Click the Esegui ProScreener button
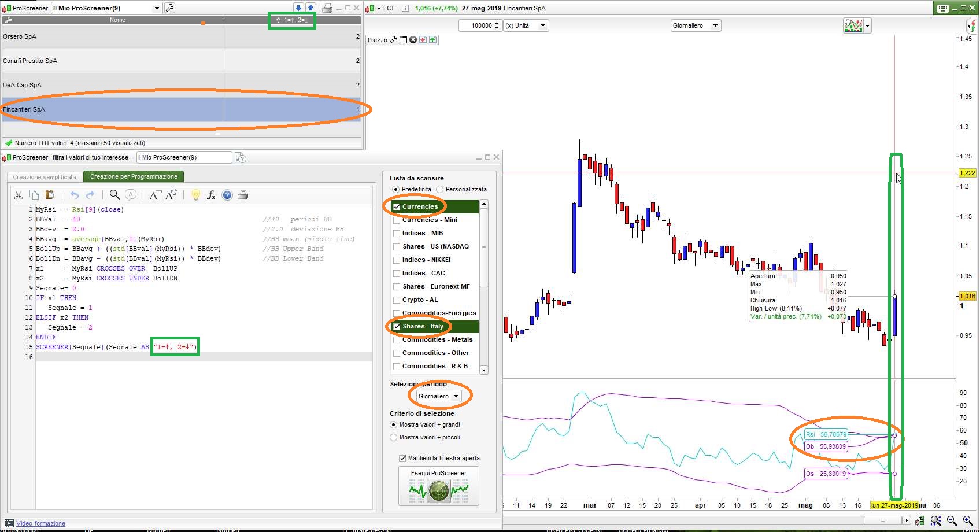 tap(439, 486)
